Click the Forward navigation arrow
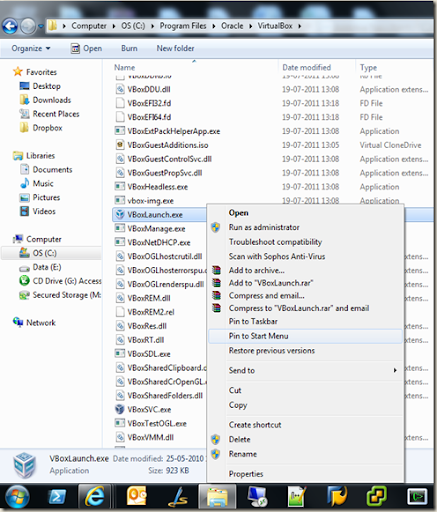This screenshot has width=437, height=512. 28,26
